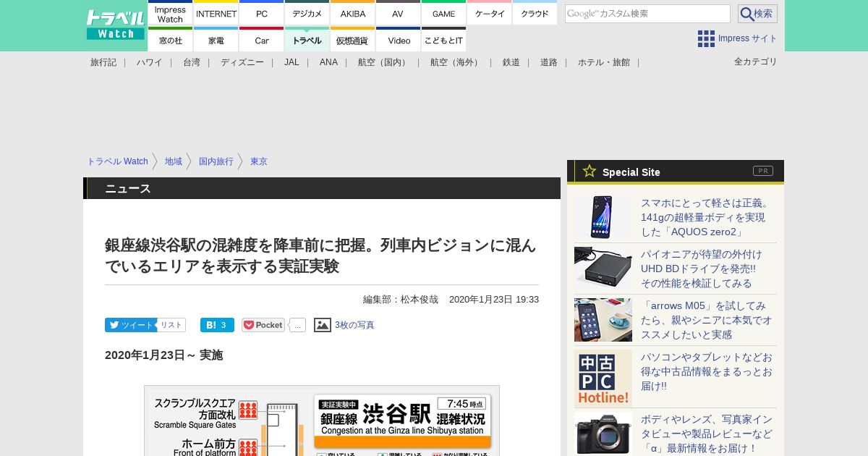Open the Sony α camera thumbnail
The height and width of the screenshot is (456, 868).
coord(603,434)
